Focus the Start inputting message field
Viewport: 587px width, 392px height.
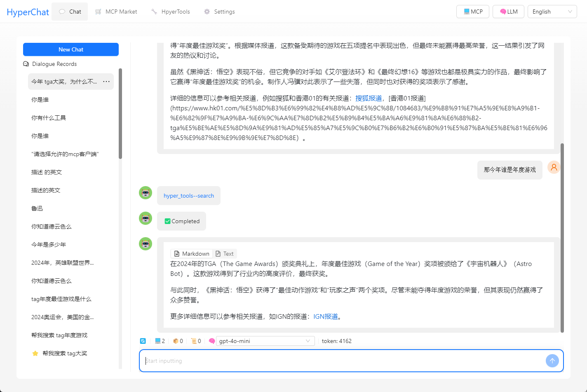point(343,361)
